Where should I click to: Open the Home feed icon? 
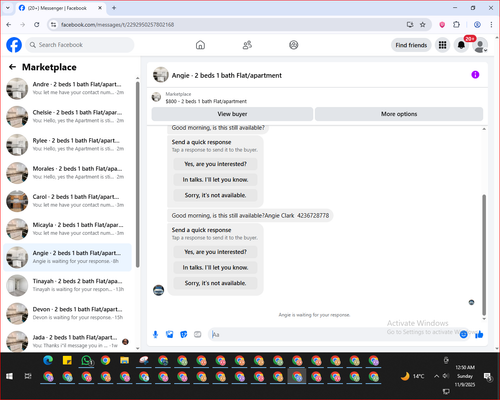tap(200, 45)
